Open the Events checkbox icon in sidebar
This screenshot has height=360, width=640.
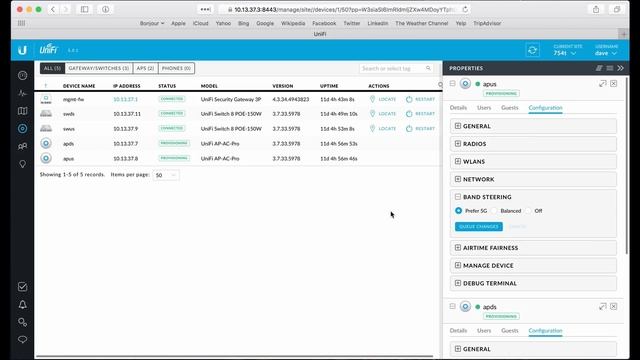[x=22, y=287]
